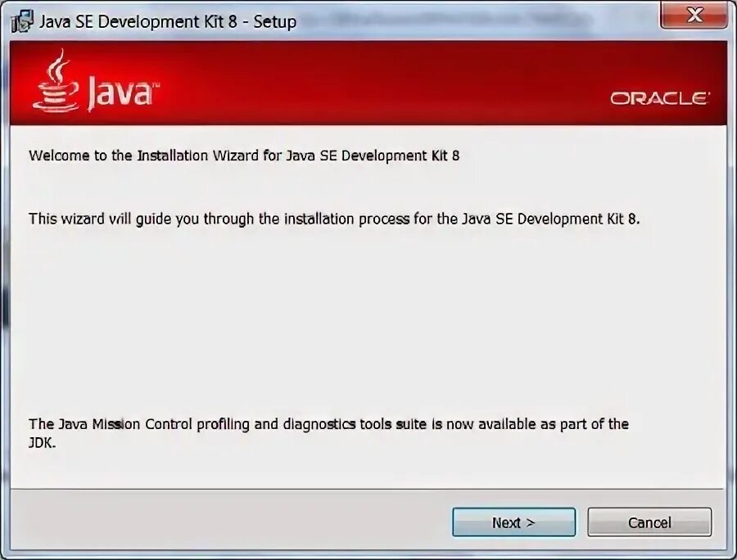This screenshot has width=737, height=560.
Task: Click the Java wordmark beside the cup
Action: (121, 93)
